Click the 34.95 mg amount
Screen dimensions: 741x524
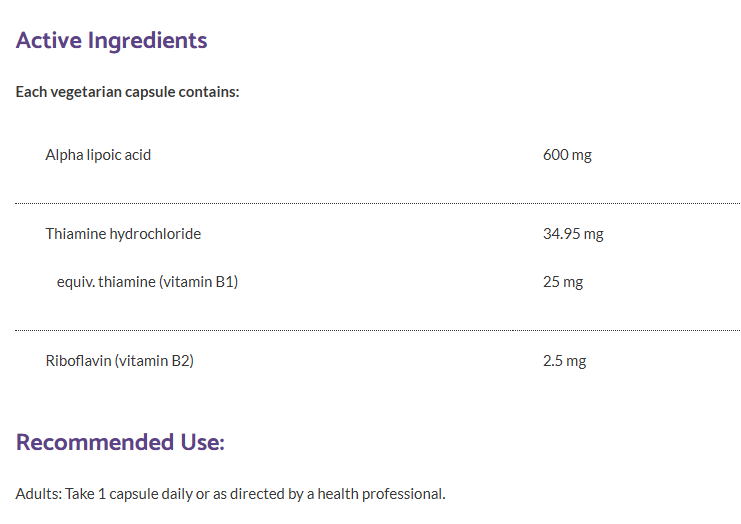pos(573,234)
